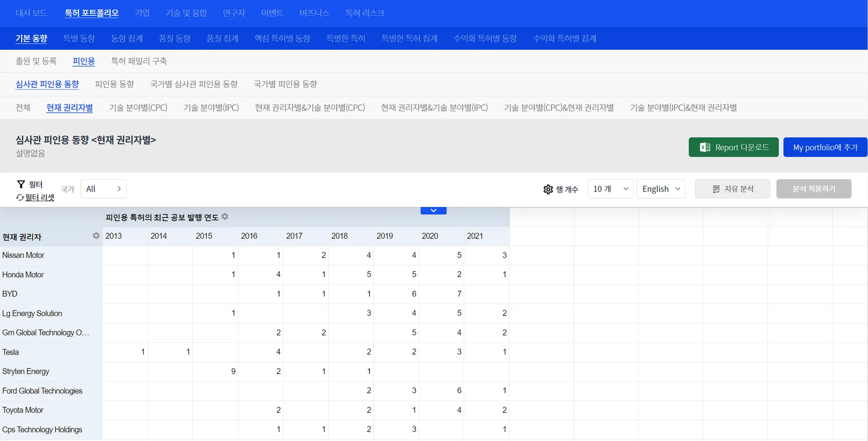This screenshot has width=868, height=441.
Task: Open the English language dropdown
Action: click(x=661, y=189)
